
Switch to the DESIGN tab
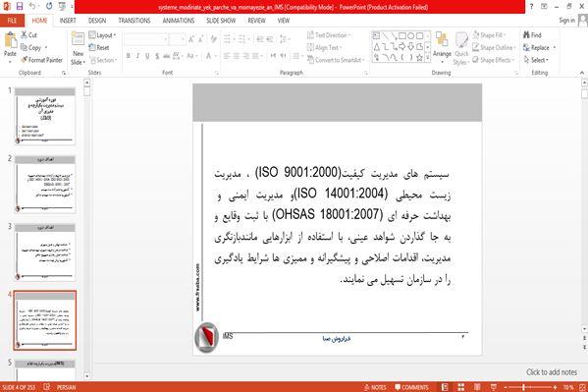97,21
